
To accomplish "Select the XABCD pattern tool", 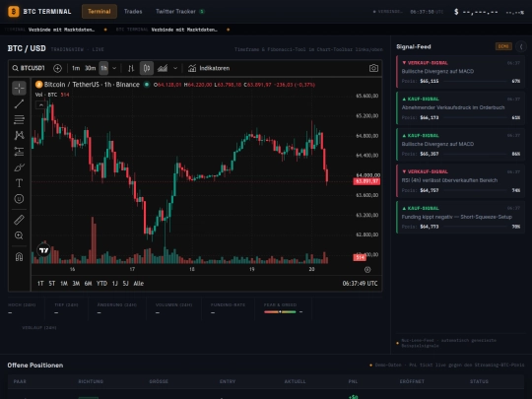I will pos(19,135).
